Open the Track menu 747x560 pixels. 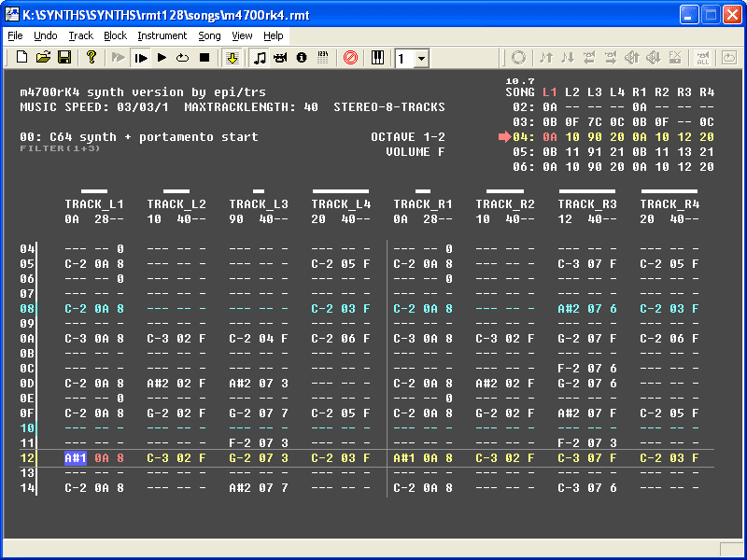81,35
